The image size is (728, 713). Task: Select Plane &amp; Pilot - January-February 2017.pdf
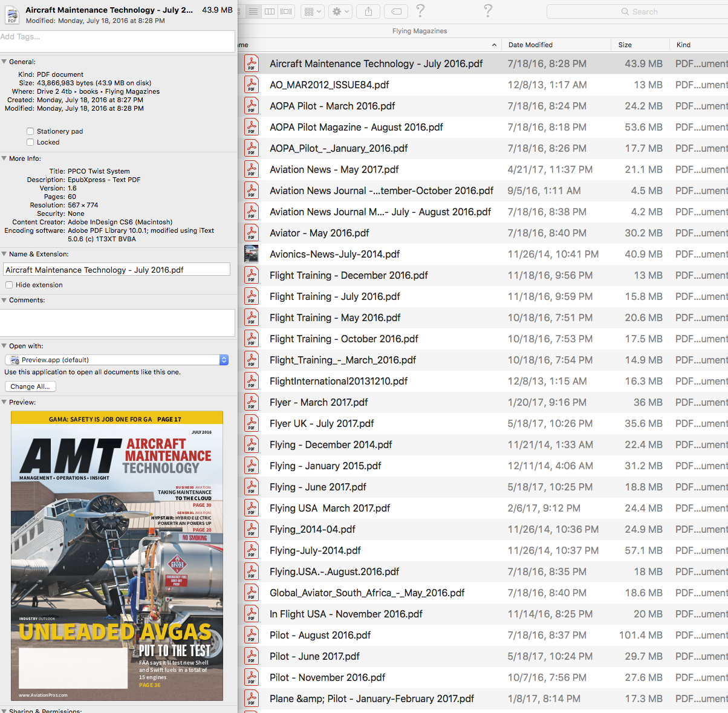tap(372, 698)
